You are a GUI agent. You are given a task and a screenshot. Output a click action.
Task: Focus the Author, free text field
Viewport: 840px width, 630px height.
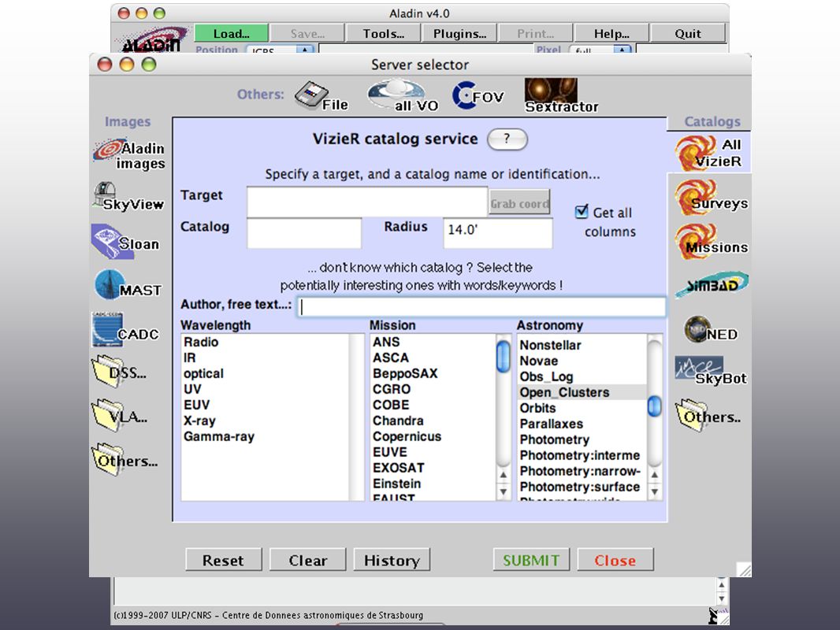click(481, 306)
